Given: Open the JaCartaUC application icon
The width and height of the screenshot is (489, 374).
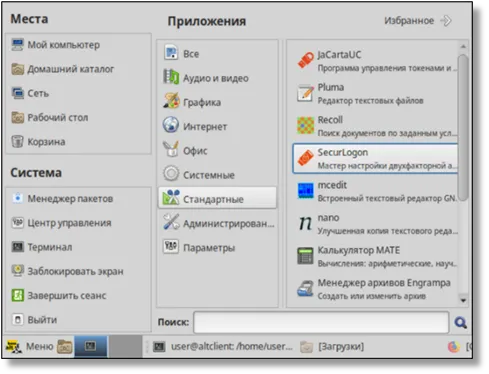Looking at the screenshot, I should [305, 61].
